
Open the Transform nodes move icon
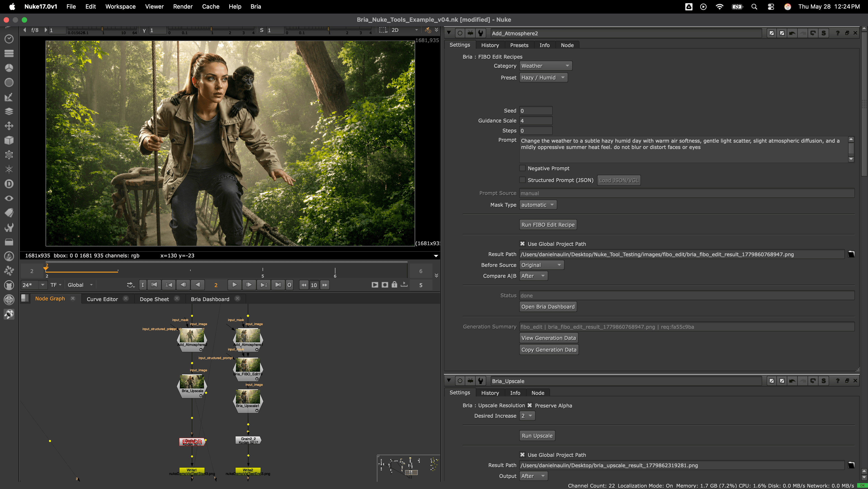click(9, 126)
